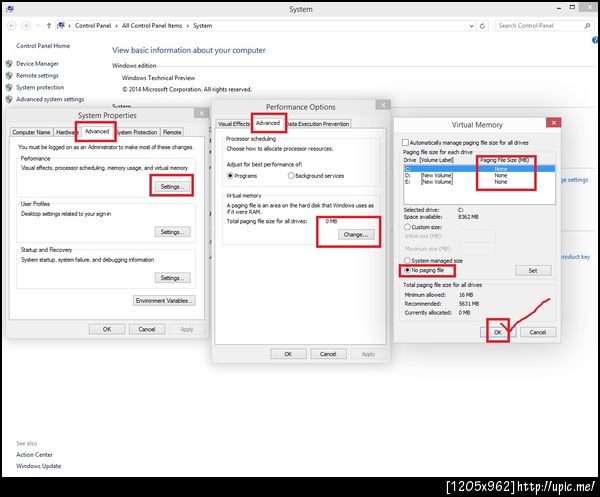This screenshot has height=497, width=600.
Task: Close Performance Options with its X button
Action: click(383, 104)
